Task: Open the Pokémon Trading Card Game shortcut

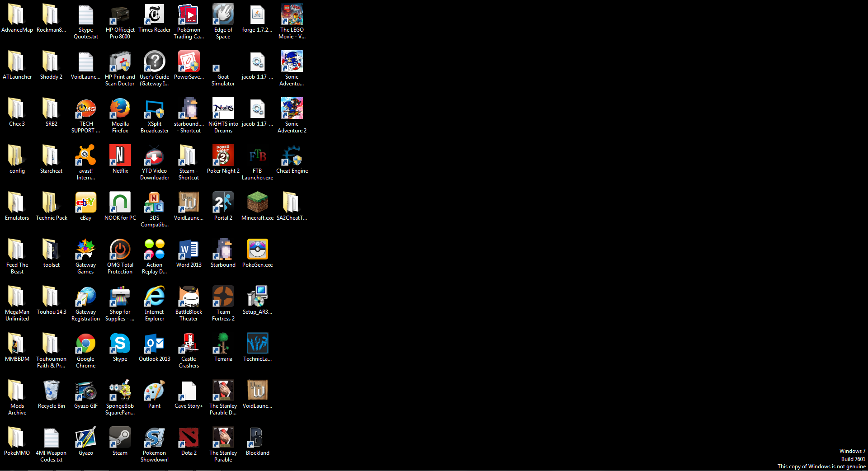Action: click(x=189, y=15)
